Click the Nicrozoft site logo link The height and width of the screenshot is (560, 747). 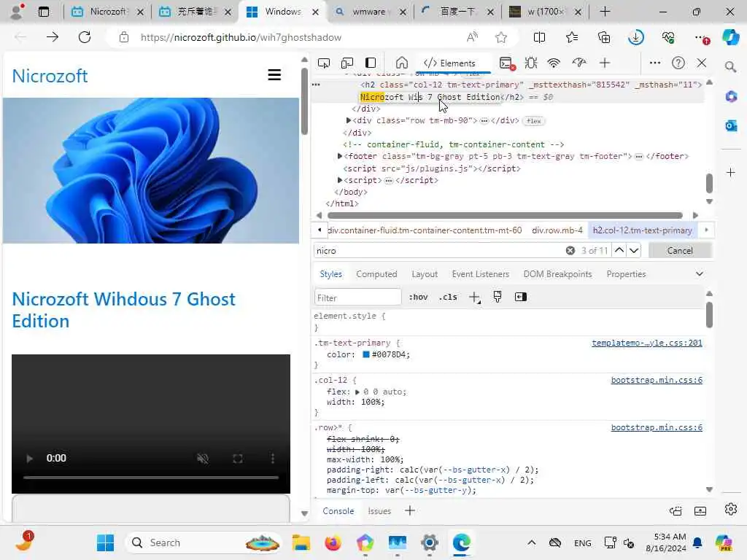tap(50, 76)
